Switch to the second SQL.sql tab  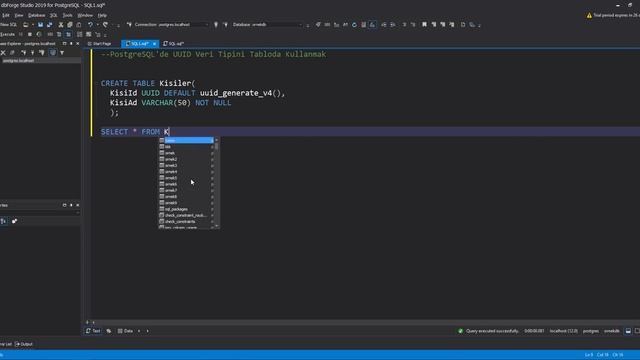pos(174,43)
